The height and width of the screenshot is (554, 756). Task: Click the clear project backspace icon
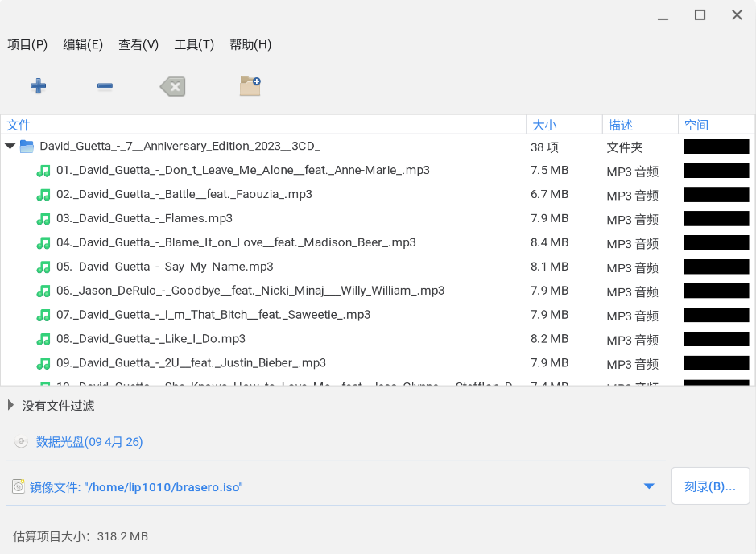pyautogui.click(x=172, y=86)
